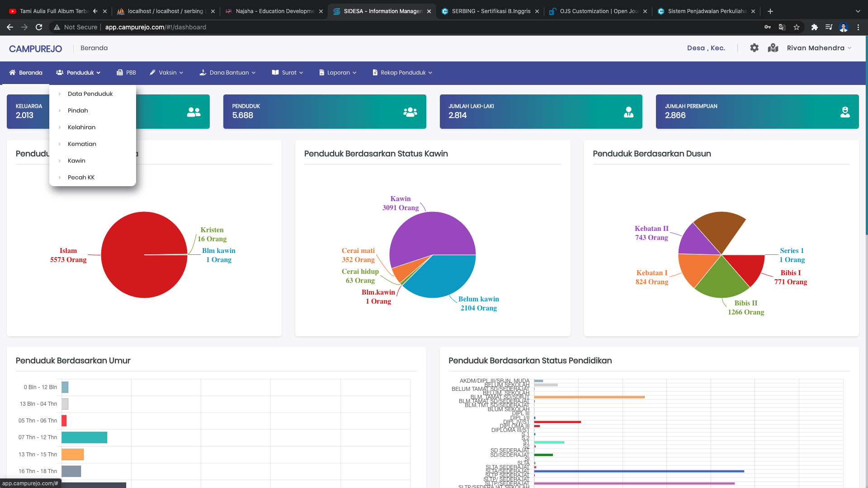The width and height of the screenshot is (868, 488).
Task: Click the Penduduk card group icon
Action: (410, 112)
